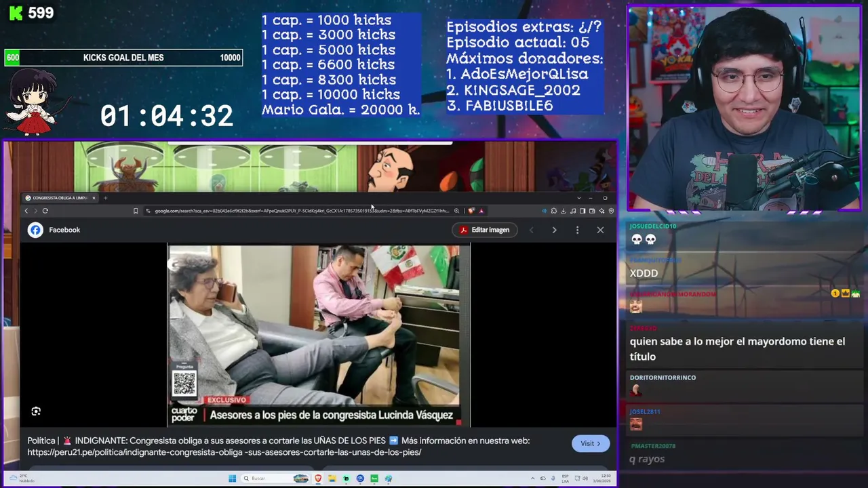Click the Episodio actual: 05 text
This screenshot has height=488, width=868.
(517, 43)
